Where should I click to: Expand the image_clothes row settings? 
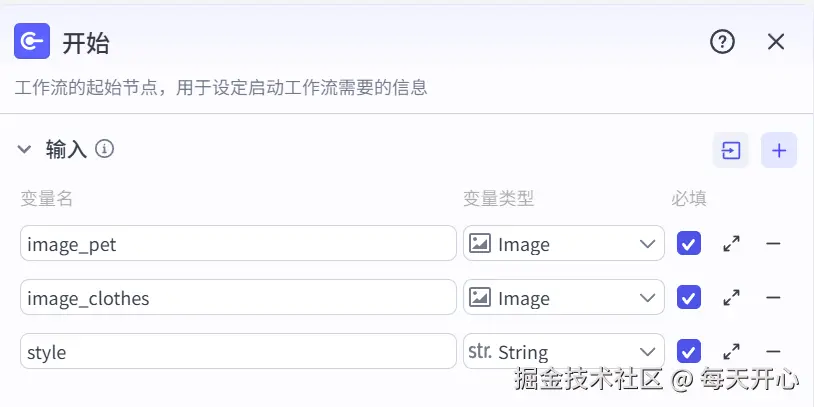point(731,297)
